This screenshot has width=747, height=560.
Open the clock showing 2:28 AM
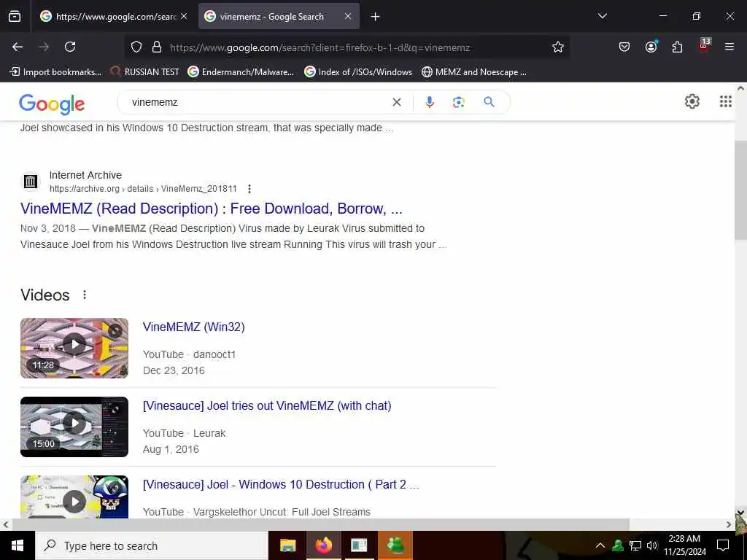(x=684, y=545)
